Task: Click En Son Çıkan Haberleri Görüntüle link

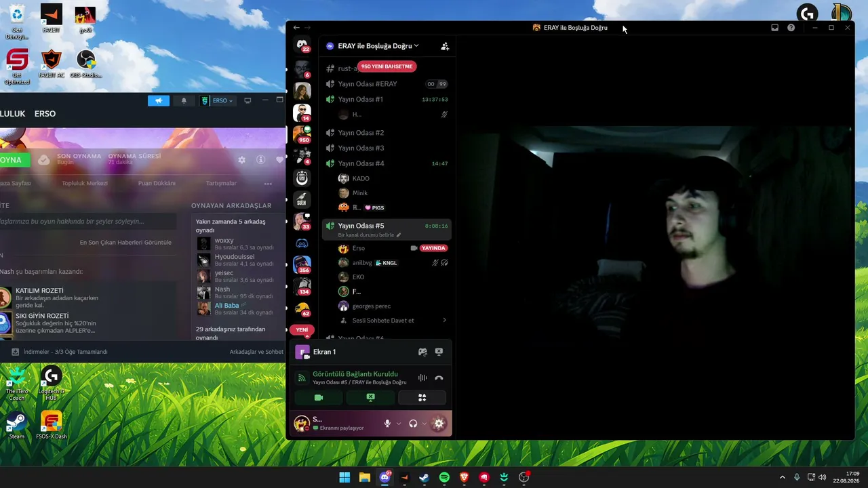Action: click(125, 243)
